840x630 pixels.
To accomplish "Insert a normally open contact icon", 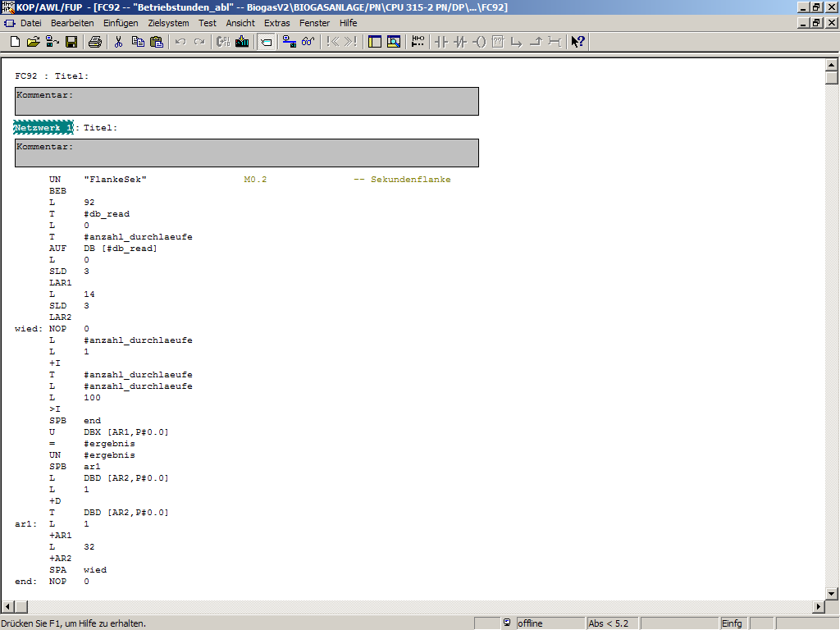I will coord(441,42).
